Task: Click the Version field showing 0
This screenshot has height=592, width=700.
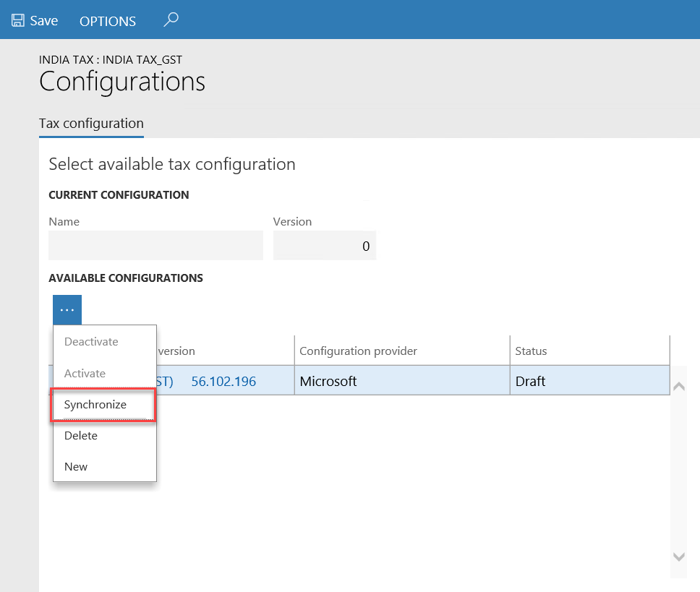Action: pyautogui.click(x=325, y=245)
